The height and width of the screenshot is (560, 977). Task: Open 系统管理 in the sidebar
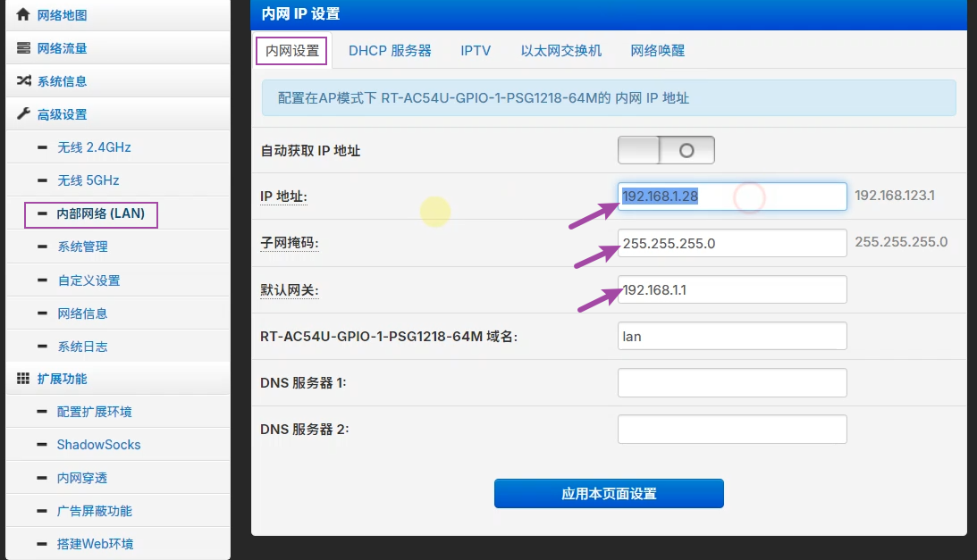point(82,247)
